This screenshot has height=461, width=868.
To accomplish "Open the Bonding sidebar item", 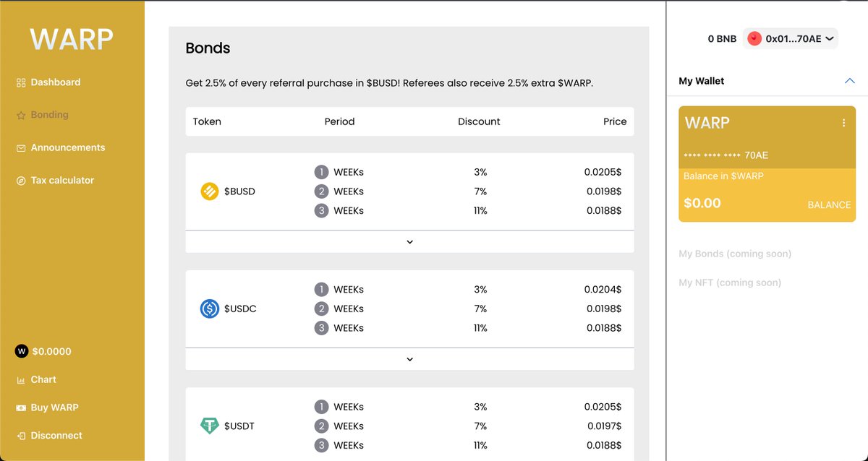I will (49, 115).
